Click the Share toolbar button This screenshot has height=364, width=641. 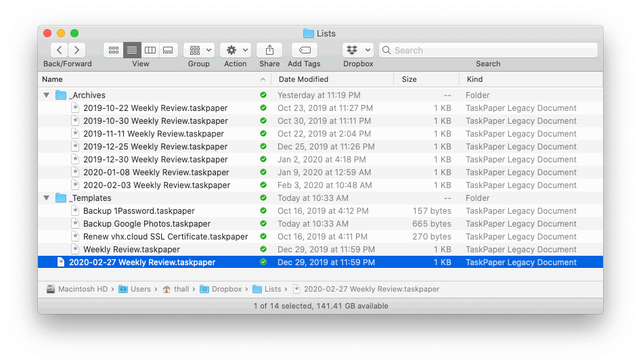(x=269, y=50)
